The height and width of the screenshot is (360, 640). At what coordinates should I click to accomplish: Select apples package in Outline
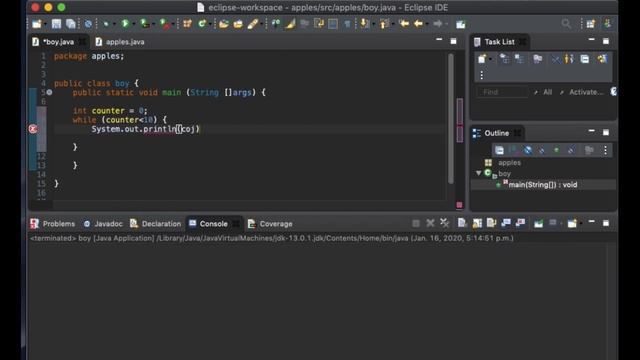tap(509, 162)
